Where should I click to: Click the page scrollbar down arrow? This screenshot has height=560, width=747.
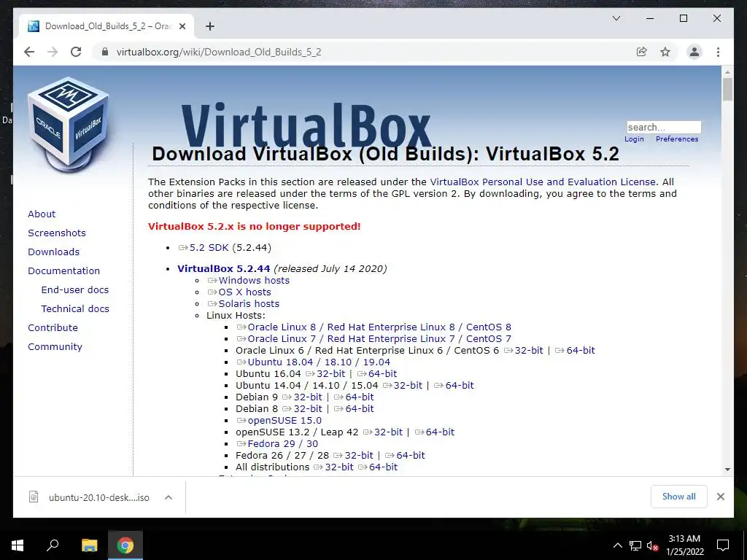tap(727, 470)
